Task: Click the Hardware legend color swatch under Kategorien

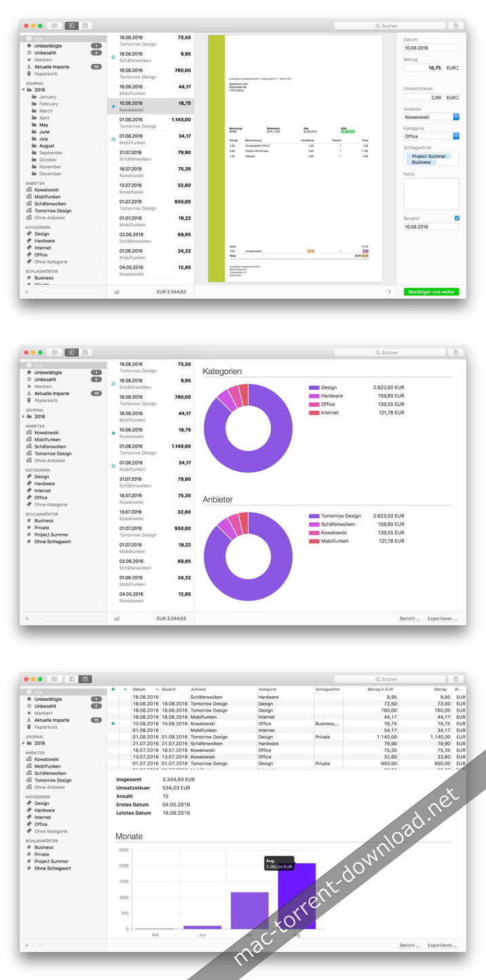Action: point(314,396)
